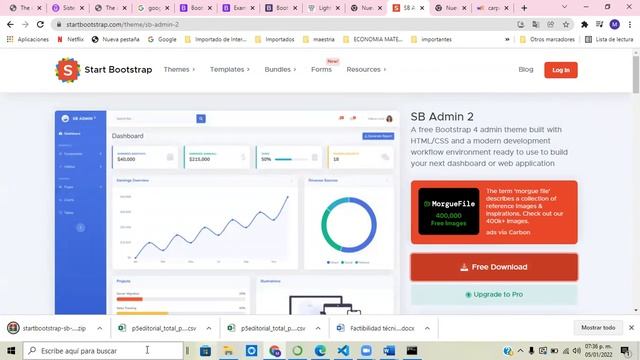640x360 pixels.
Task: Open Microsoft Edge from the taskbar
Action: (320, 351)
